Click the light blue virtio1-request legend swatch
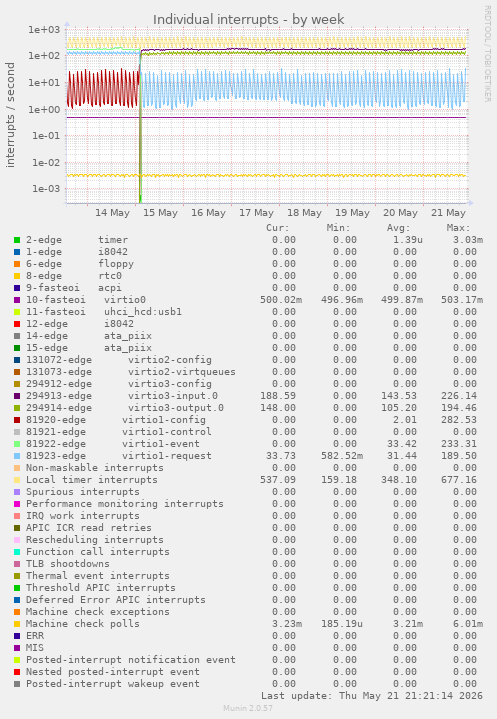 pos(17,456)
